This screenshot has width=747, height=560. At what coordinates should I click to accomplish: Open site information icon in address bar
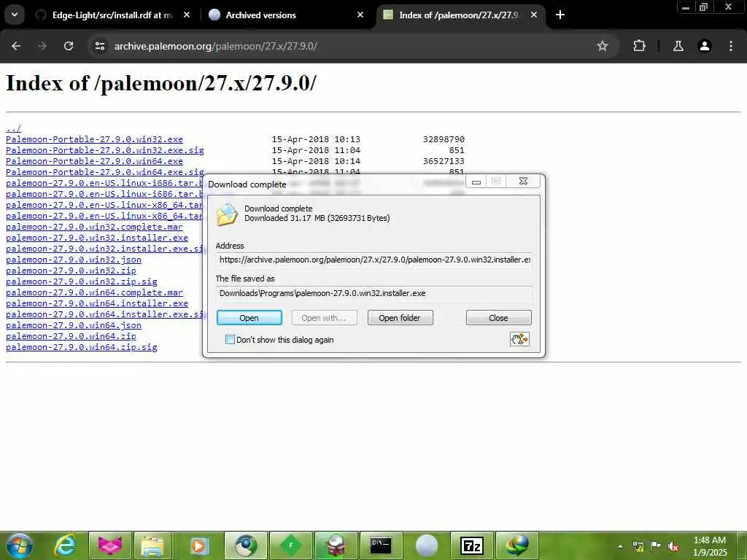[99, 46]
